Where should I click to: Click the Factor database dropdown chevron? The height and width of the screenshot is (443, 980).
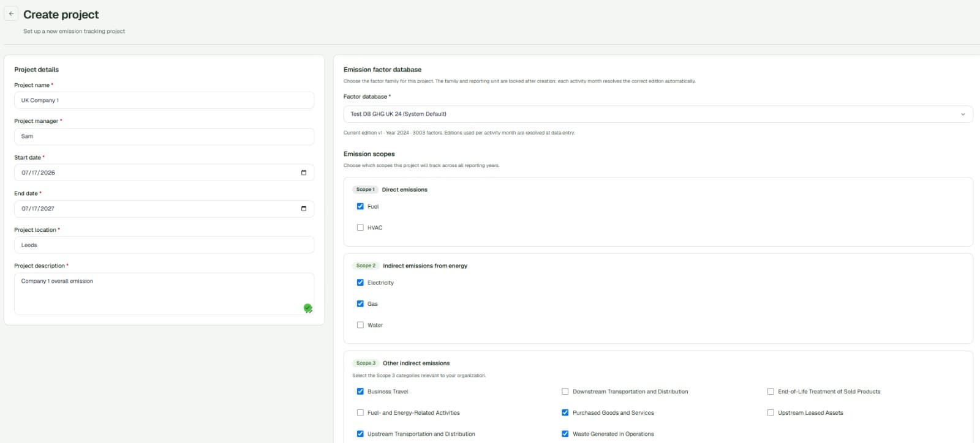click(963, 114)
